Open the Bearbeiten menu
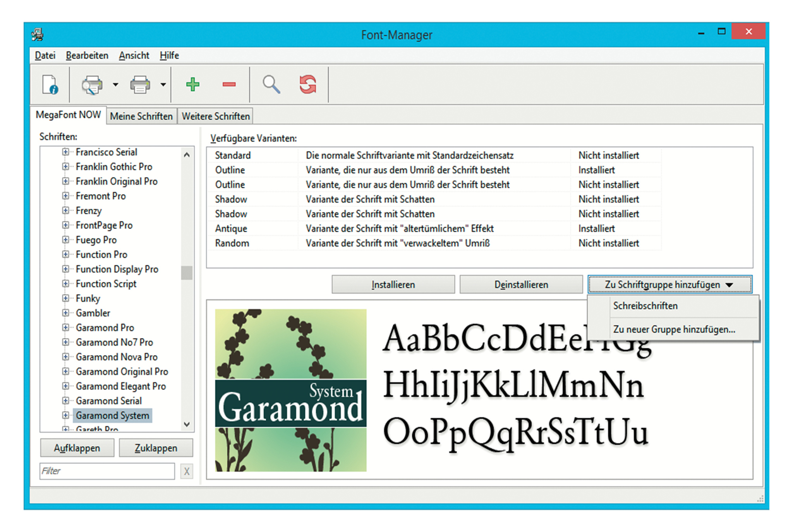 [x=87, y=55]
